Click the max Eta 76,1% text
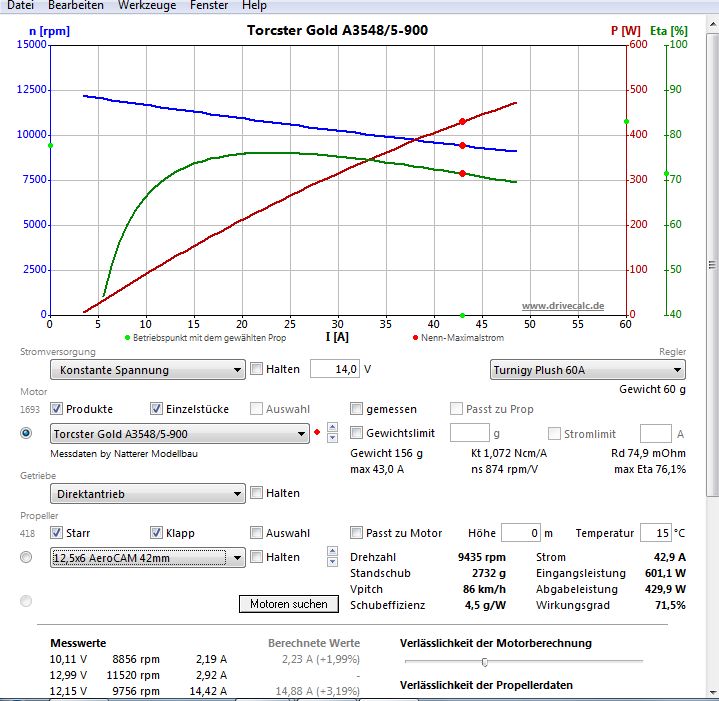The height and width of the screenshot is (701, 719). (x=650, y=469)
